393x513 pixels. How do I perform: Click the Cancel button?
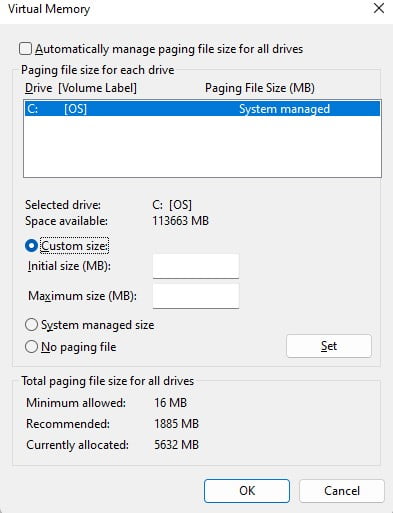(342, 491)
